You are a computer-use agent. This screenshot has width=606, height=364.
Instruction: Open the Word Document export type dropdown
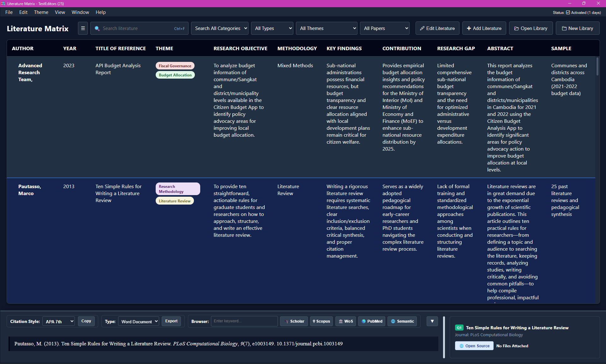point(138,321)
